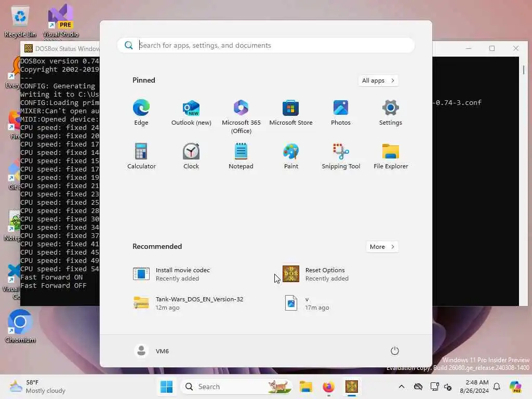Open the Recycle Bin desktop icon
This screenshot has width=532, height=399.
pos(20,21)
